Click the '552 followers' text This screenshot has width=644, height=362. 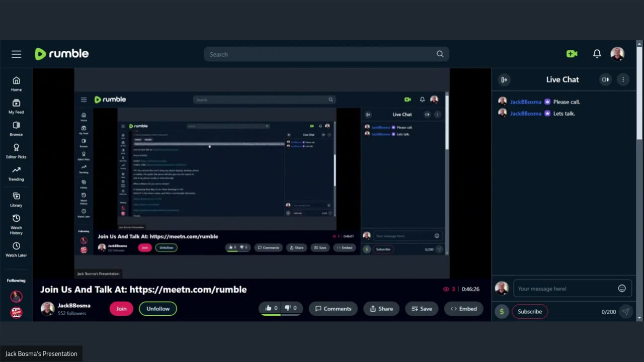pyautogui.click(x=72, y=313)
